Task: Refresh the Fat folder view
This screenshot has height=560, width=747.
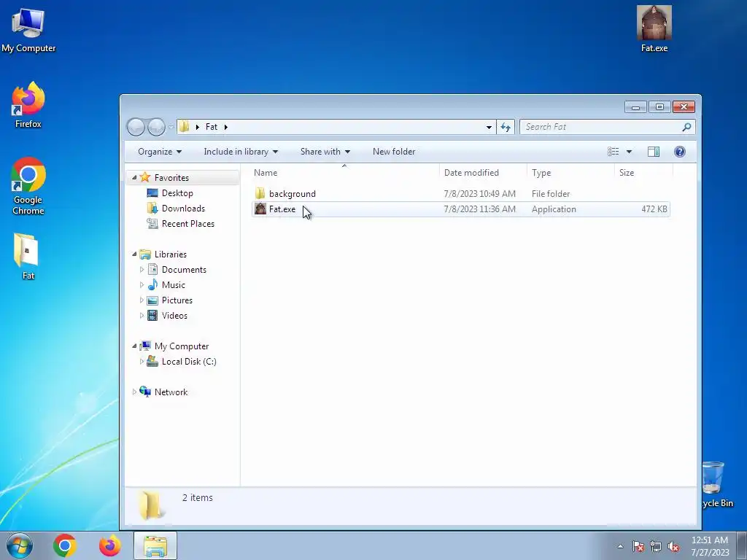Action: point(506,127)
